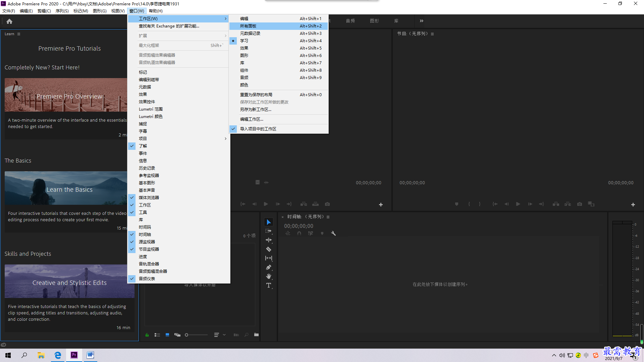Show hidden workspaces with double chevron
Viewport: 644px width, 362px height.
point(422,21)
